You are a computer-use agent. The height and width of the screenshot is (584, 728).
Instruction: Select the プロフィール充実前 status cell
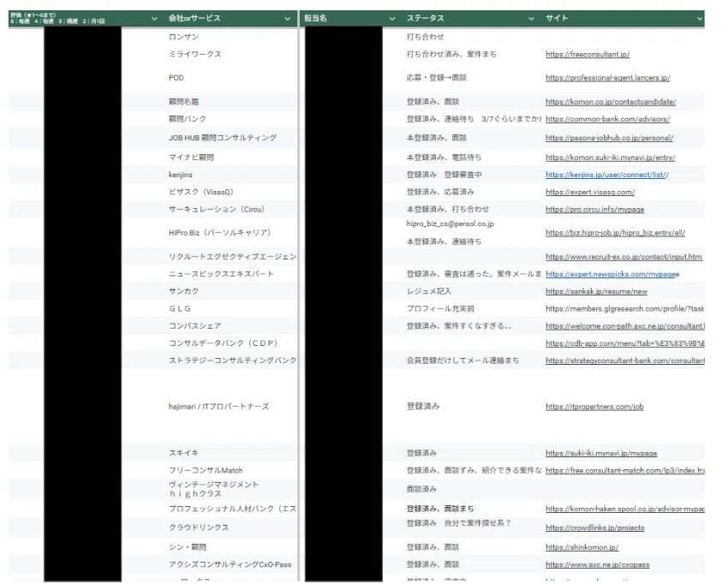coord(440,308)
